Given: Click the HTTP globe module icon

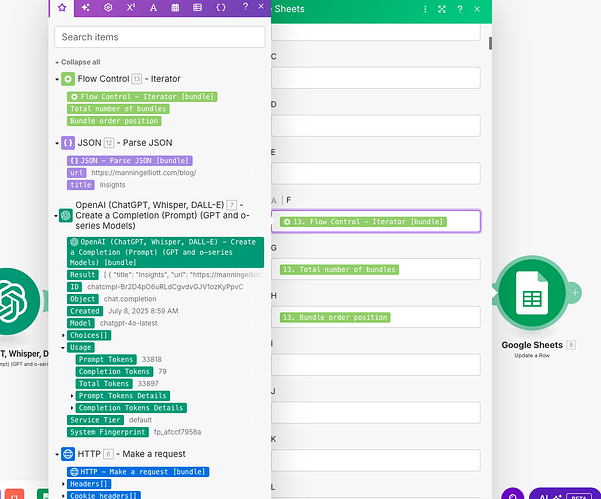Looking at the screenshot, I should (68, 454).
